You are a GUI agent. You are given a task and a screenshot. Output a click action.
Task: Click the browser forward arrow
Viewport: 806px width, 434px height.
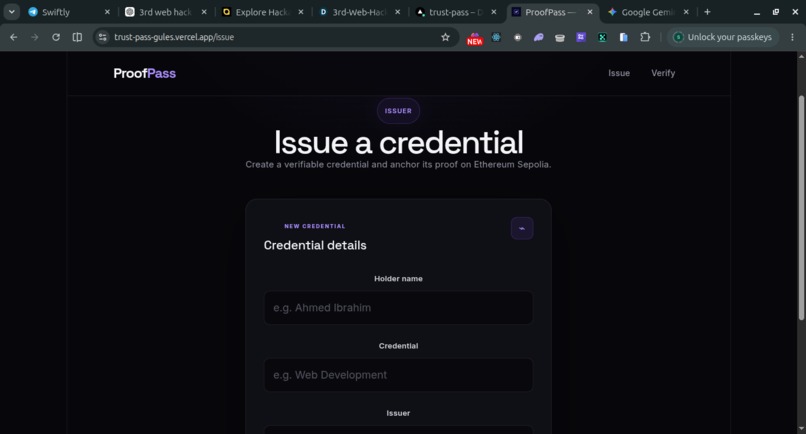[34, 37]
